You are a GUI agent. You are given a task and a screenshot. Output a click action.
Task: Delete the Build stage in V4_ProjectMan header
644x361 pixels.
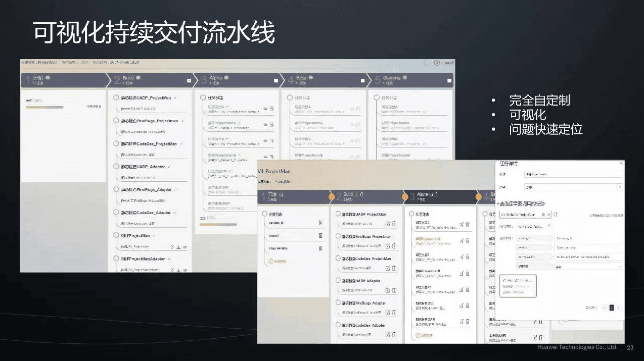coord(362,194)
